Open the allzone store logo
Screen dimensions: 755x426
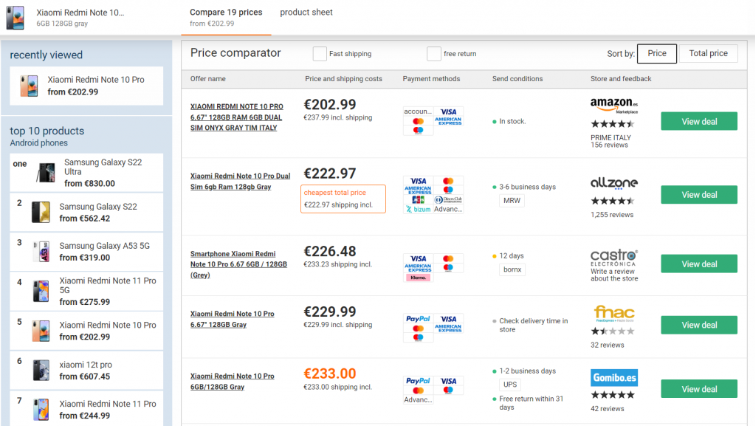(614, 182)
